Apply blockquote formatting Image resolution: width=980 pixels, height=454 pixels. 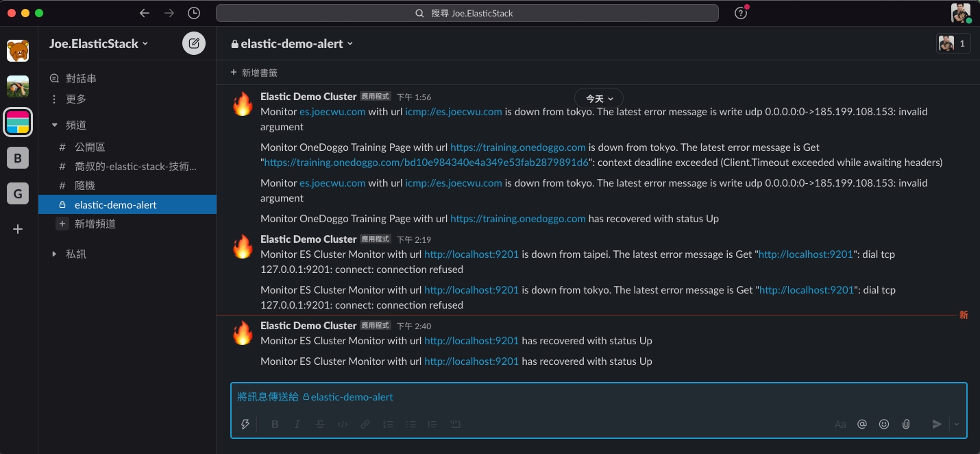click(432, 424)
